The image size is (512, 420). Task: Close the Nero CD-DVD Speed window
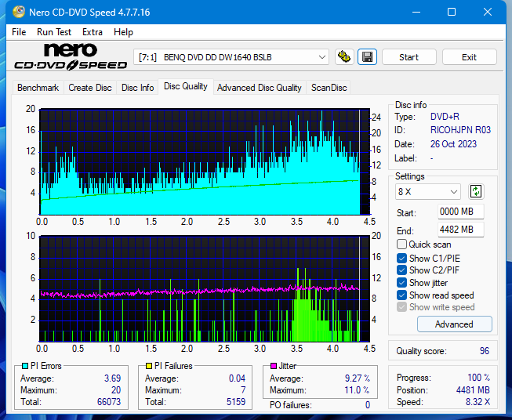coord(488,12)
